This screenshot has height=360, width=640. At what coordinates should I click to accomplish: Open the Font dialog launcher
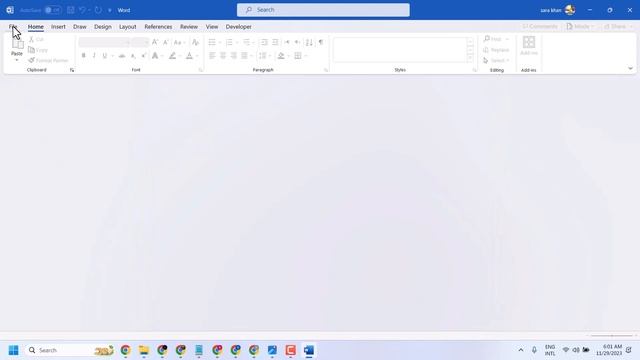click(x=201, y=70)
